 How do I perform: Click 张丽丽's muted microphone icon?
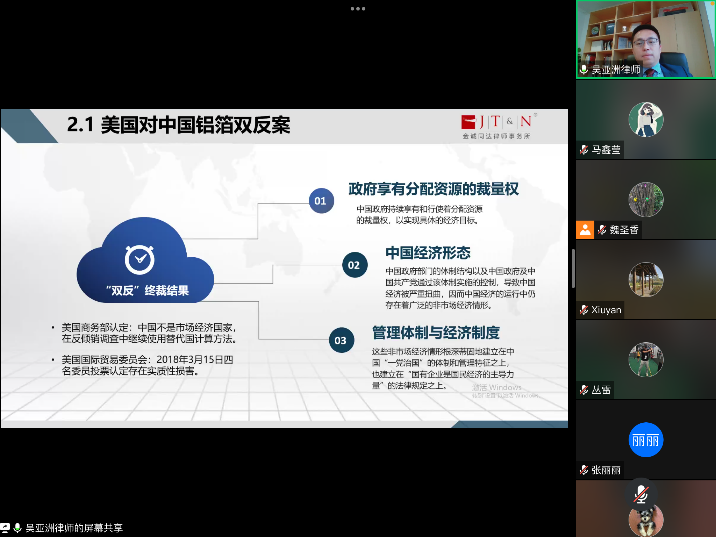tap(584, 470)
